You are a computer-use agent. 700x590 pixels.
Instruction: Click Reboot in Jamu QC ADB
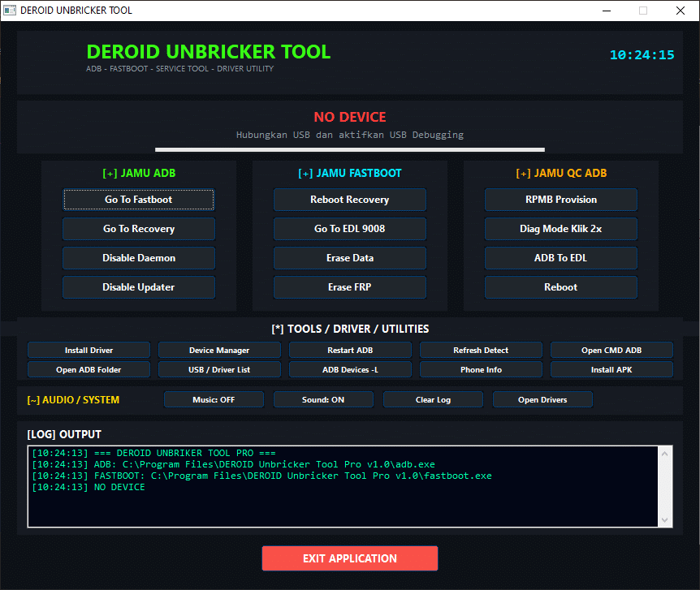tap(560, 287)
